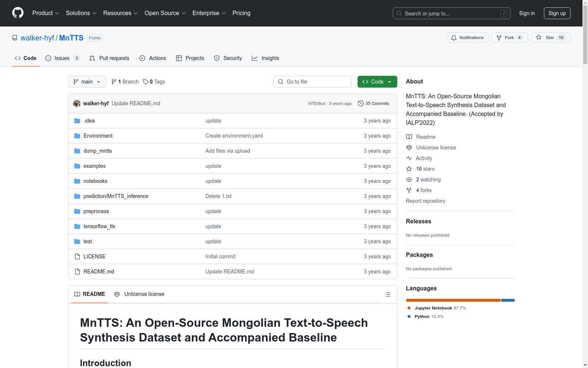Image resolution: width=588 pixels, height=368 pixels.
Task: Expand the Enterprise menu
Action: coord(209,13)
